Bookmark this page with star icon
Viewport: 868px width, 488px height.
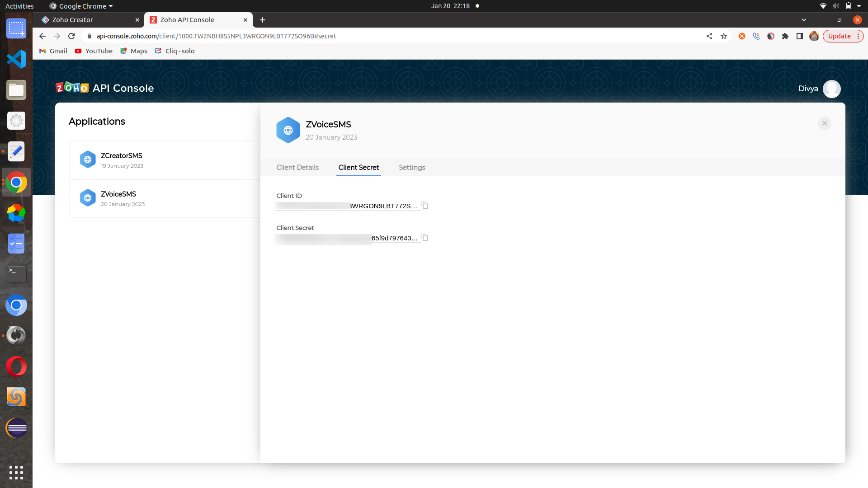(x=724, y=36)
